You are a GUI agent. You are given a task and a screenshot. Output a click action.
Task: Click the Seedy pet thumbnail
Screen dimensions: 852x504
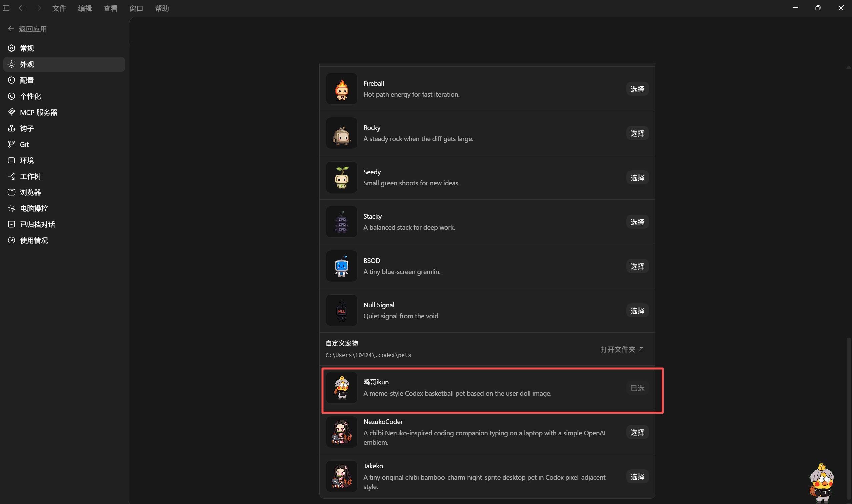(x=341, y=177)
